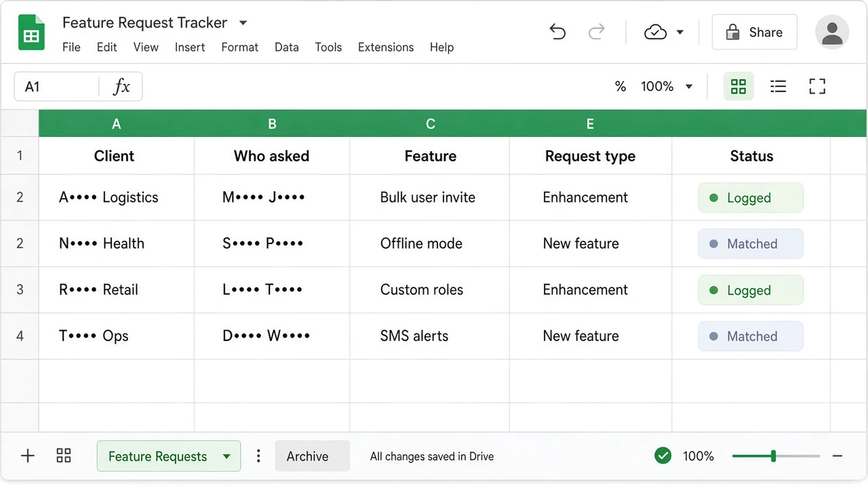Click 'All changes saved in Drive' text

coord(432,456)
